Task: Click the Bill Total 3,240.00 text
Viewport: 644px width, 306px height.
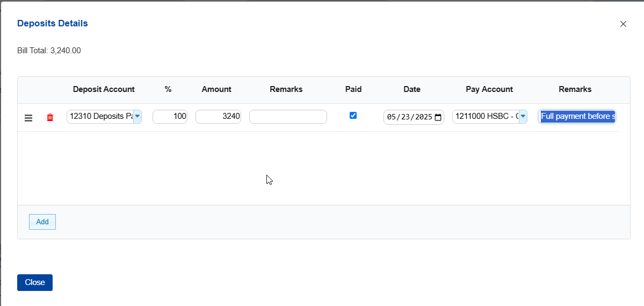Action: (x=49, y=51)
